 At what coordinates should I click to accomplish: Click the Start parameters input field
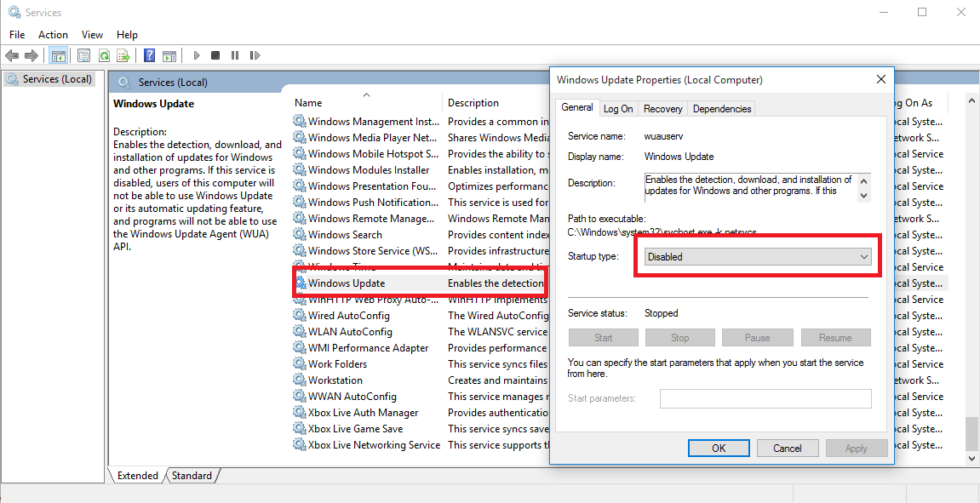pyautogui.click(x=765, y=398)
